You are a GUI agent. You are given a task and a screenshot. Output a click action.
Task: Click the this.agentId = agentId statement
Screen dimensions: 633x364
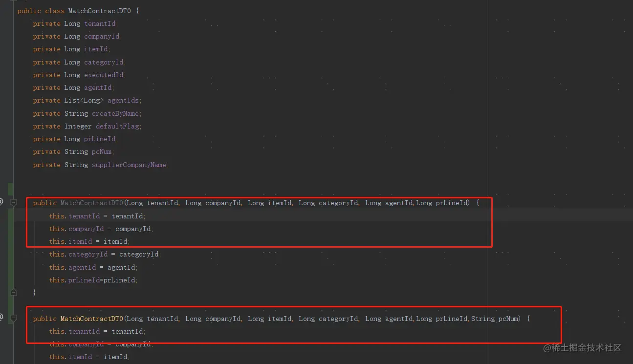[93, 267]
